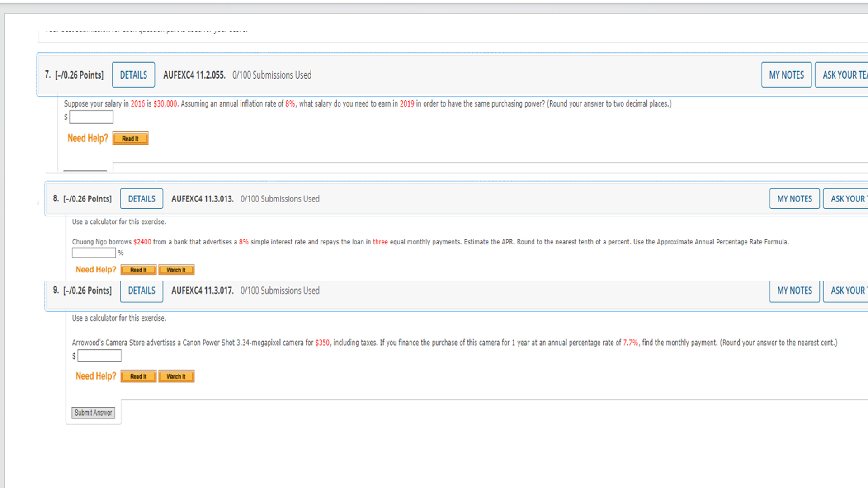Open DETAILS for question 7

coord(133,75)
